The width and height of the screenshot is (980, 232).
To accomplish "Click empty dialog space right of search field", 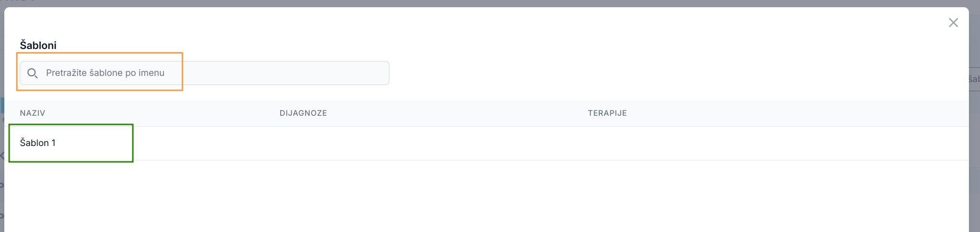I will (626, 73).
